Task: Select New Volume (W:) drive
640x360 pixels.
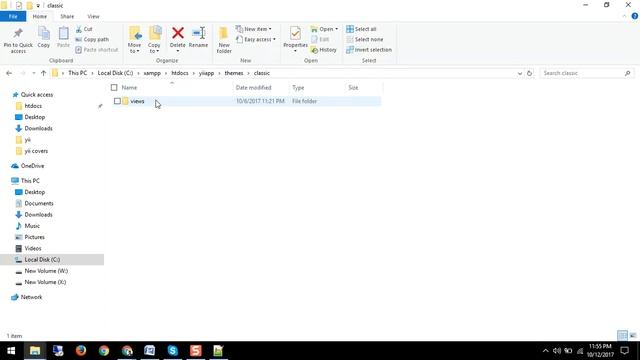Action: pos(46,271)
